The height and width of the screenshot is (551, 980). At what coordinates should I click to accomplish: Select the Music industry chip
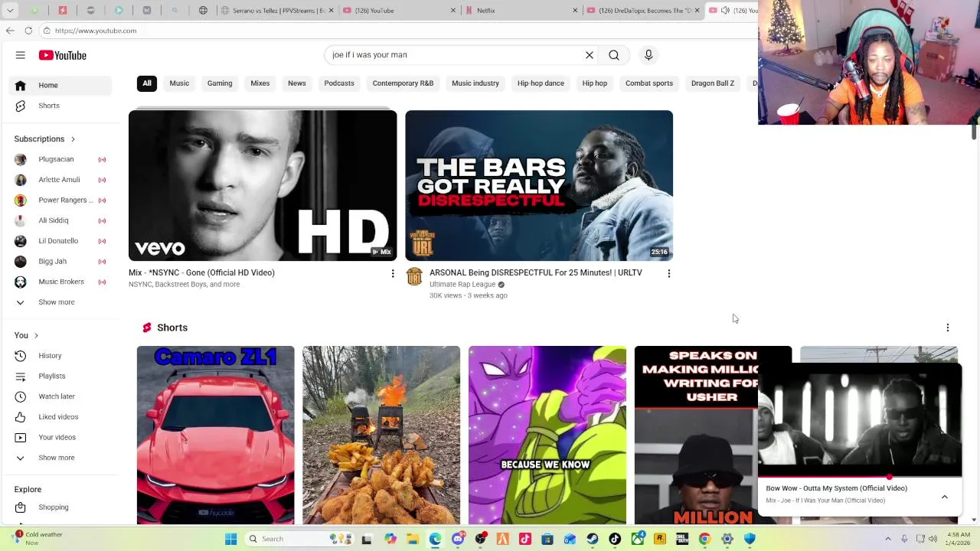475,83
